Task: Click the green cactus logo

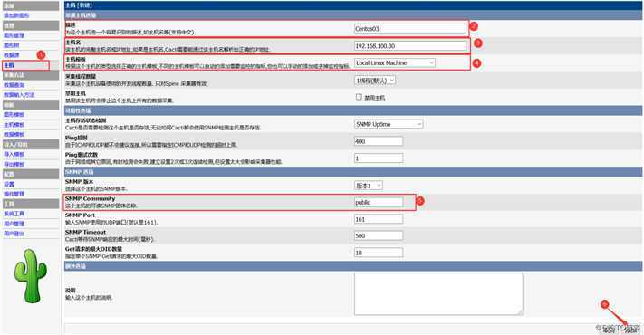Action: point(31,277)
